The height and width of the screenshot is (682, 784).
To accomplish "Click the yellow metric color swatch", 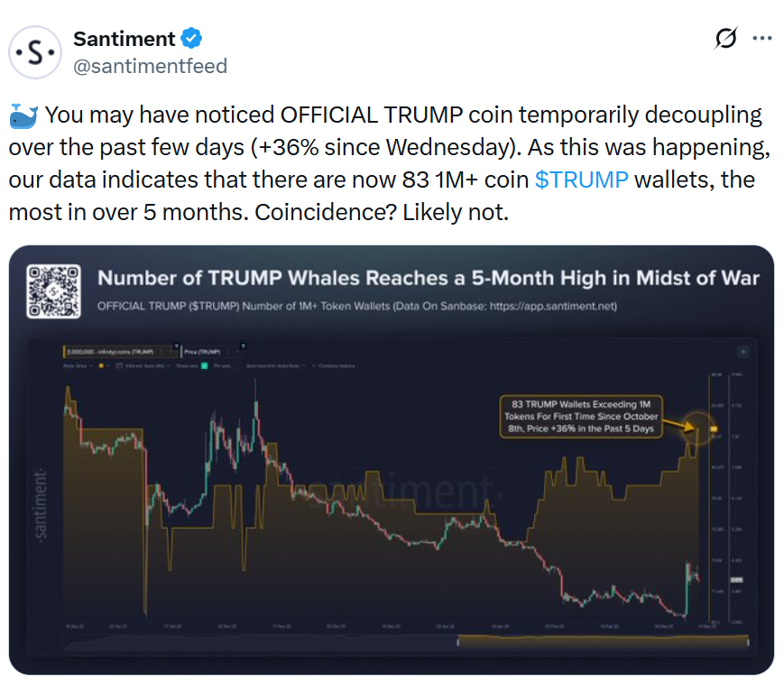I will tap(101, 367).
